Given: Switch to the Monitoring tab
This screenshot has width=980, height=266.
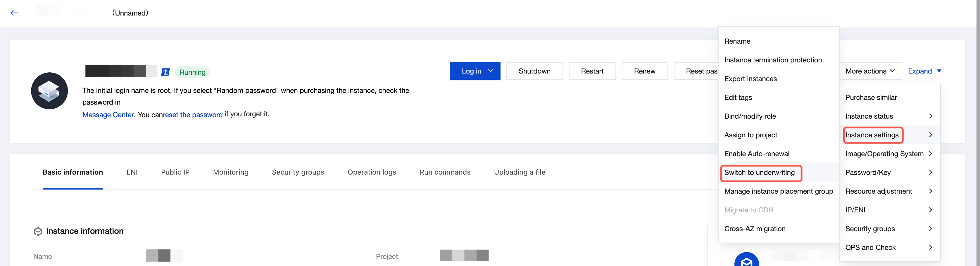Looking at the screenshot, I should coord(231,172).
